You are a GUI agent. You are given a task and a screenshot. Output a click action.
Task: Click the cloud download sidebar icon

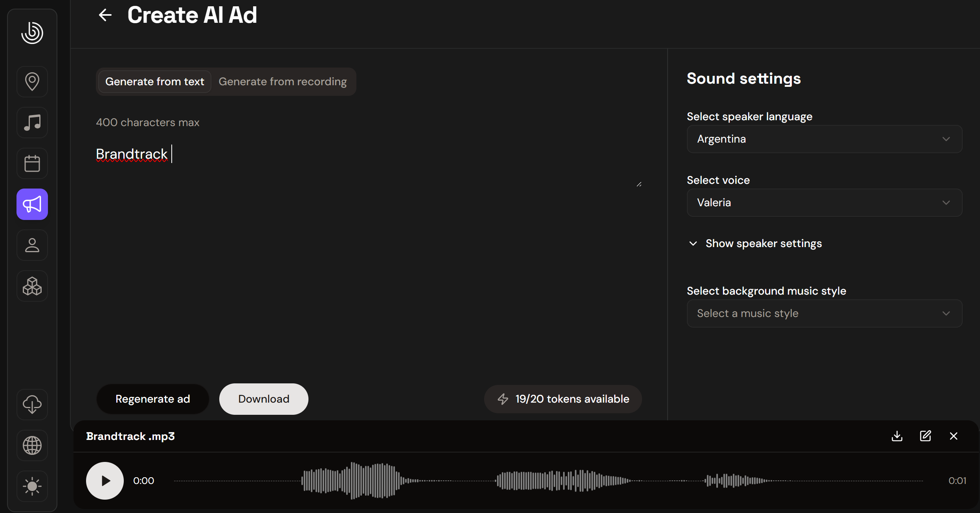point(32,405)
